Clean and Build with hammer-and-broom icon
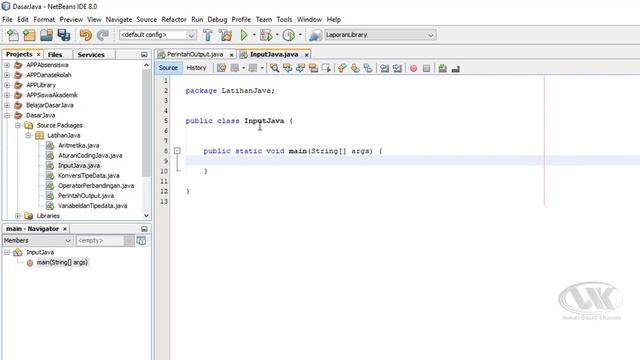The image size is (640, 360). point(225,35)
